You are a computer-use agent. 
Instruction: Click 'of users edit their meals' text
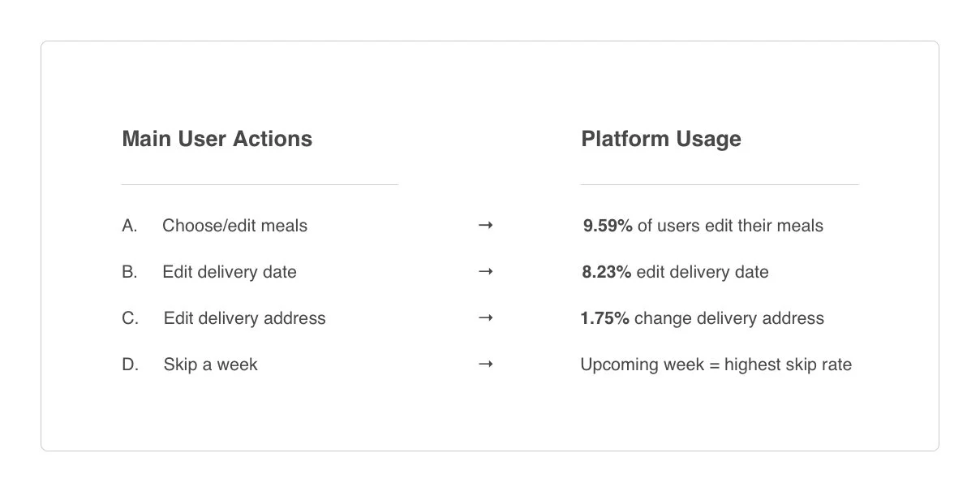click(x=730, y=226)
